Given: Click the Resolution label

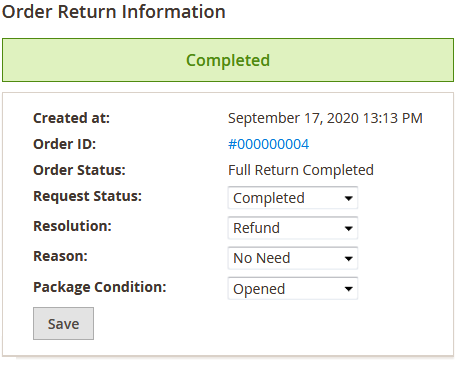Looking at the screenshot, I should pos(72,226).
